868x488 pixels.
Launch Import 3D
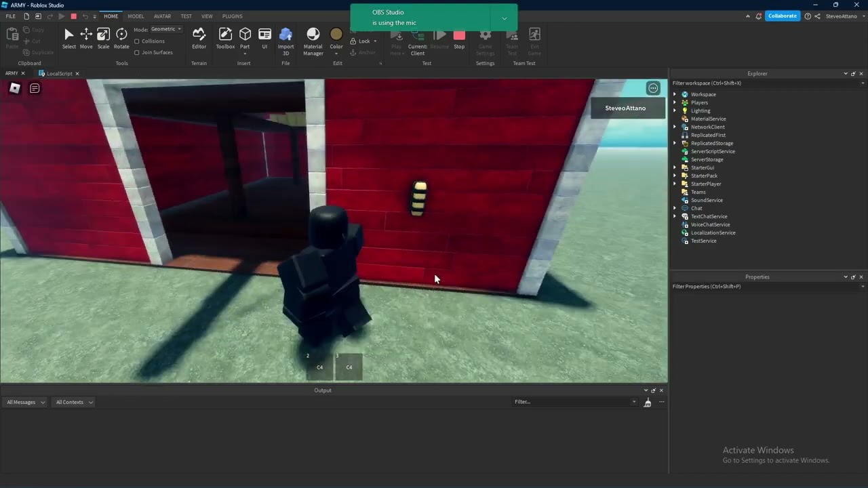pos(285,41)
